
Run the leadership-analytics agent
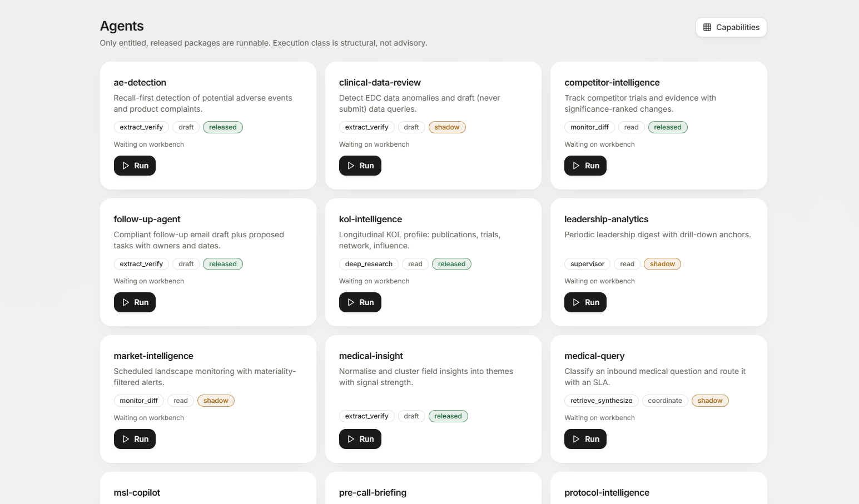click(x=585, y=302)
